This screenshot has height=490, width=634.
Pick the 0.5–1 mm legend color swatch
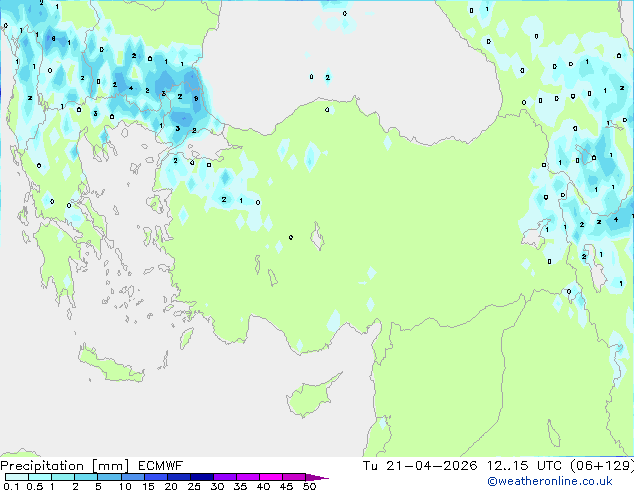40,477
